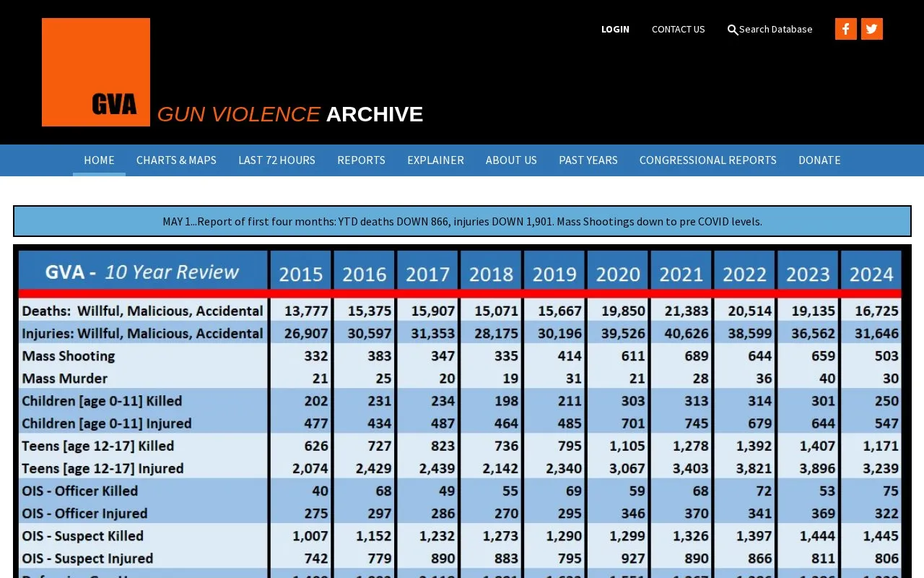This screenshot has width=924, height=578.
Task: Click 'OIS - Officer Killed' row label
Action: coord(80,491)
